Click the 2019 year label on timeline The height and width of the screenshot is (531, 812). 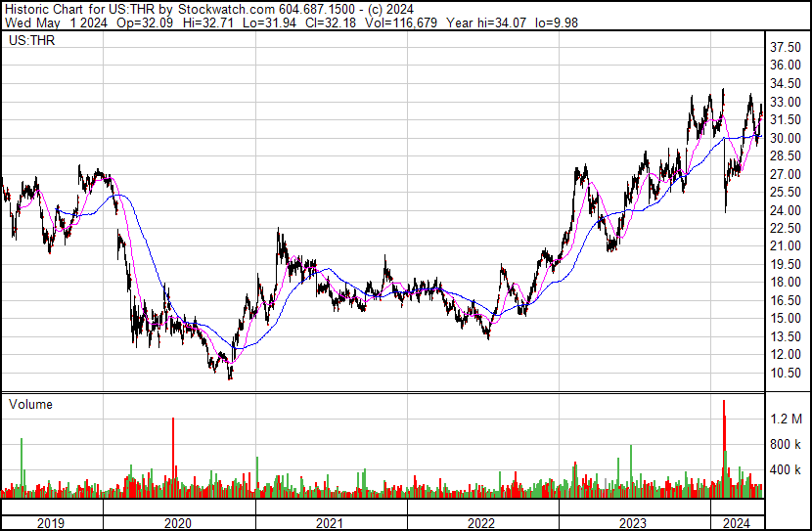pos(50,523)
